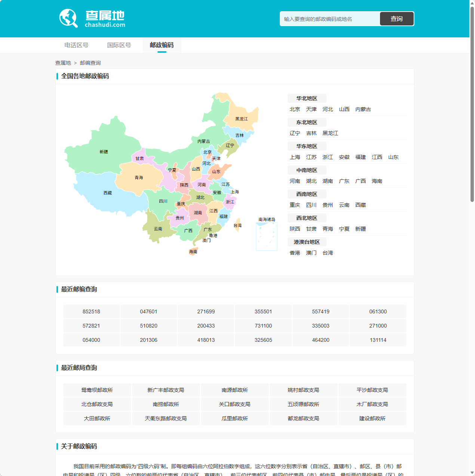Click the 查属地 globe logo icon
Viewport: 475px width, 476px height.
68,17
